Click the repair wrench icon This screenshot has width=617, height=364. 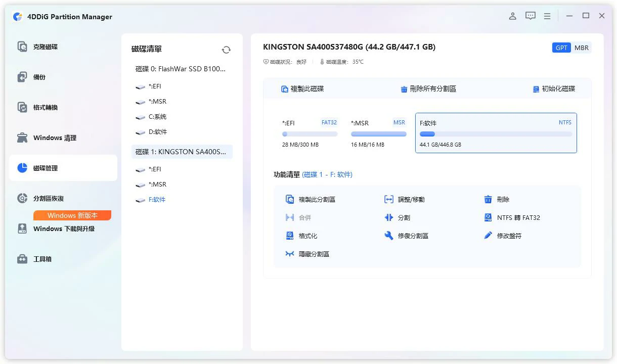[389, 236]
